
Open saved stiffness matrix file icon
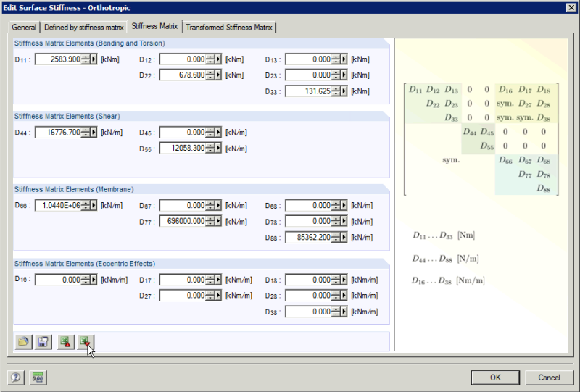[x=23, y=342]
